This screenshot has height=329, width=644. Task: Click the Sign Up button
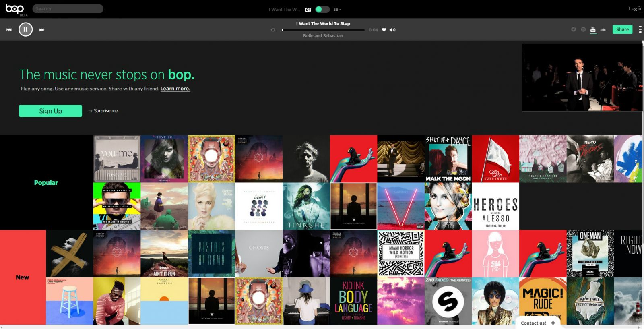(50, 111)
